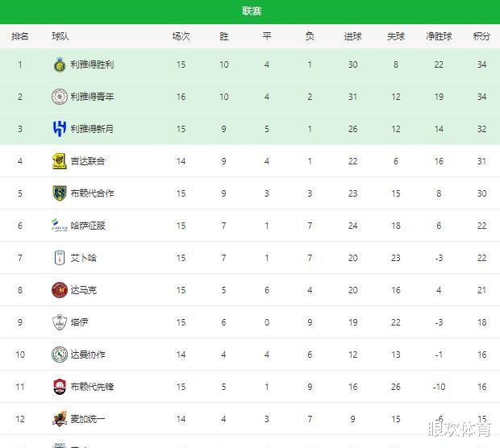The height and width of the screenshot is (448, 500).
Task: Click the 进球 column header
Action: 352,36
